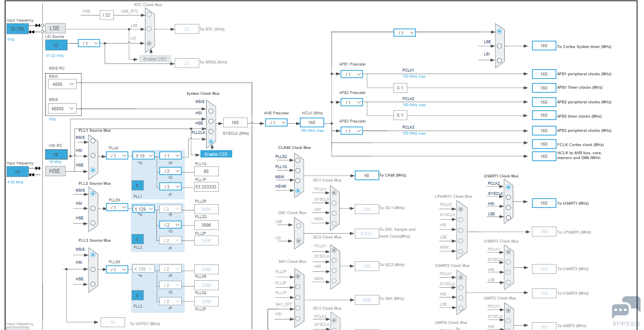
Task: Select LSI input on RTC Clock Mux
Action: click(x=149, y=44)
